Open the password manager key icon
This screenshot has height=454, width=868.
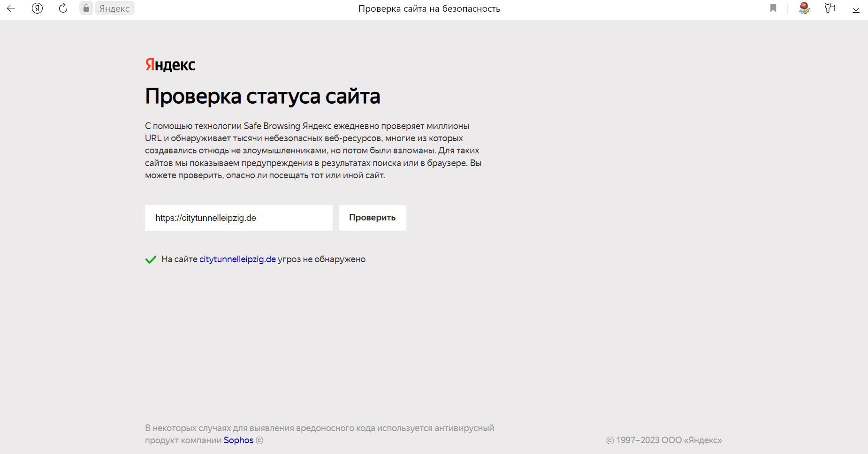click(830, 8)
